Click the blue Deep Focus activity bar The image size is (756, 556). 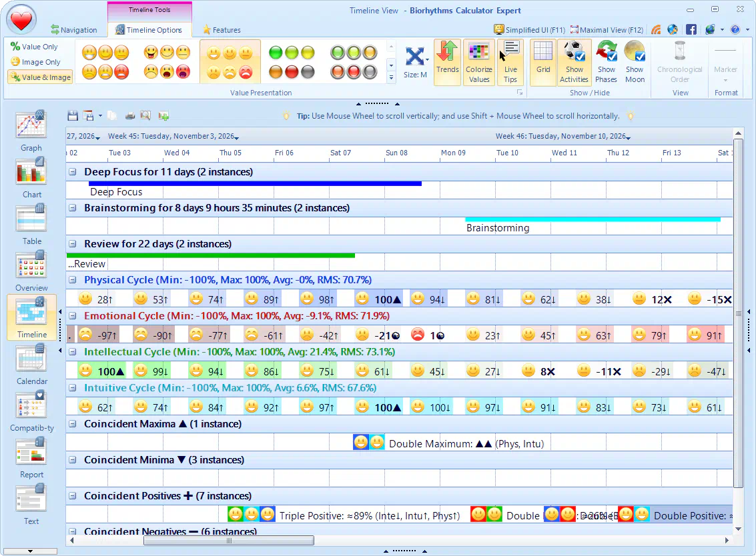pos(255,183)
